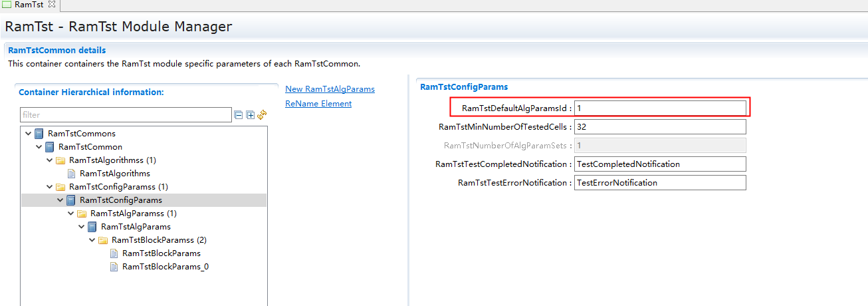Close the RamTst editor tab
Screen dimensions: 868x306
[52, 5]
